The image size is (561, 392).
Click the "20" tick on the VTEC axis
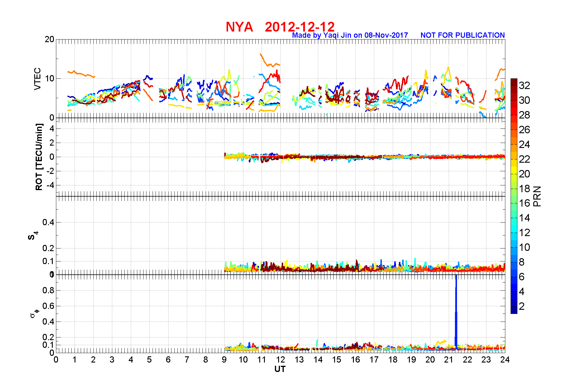(49, 39)
